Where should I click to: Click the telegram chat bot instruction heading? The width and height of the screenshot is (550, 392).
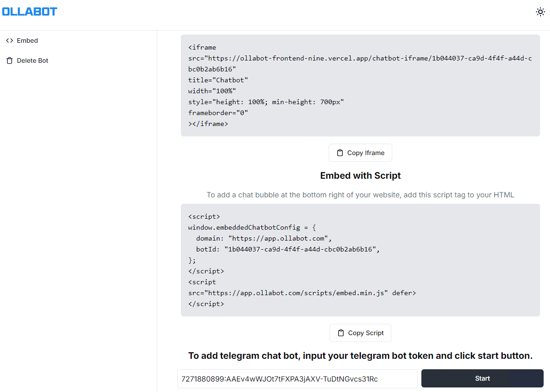360,356
